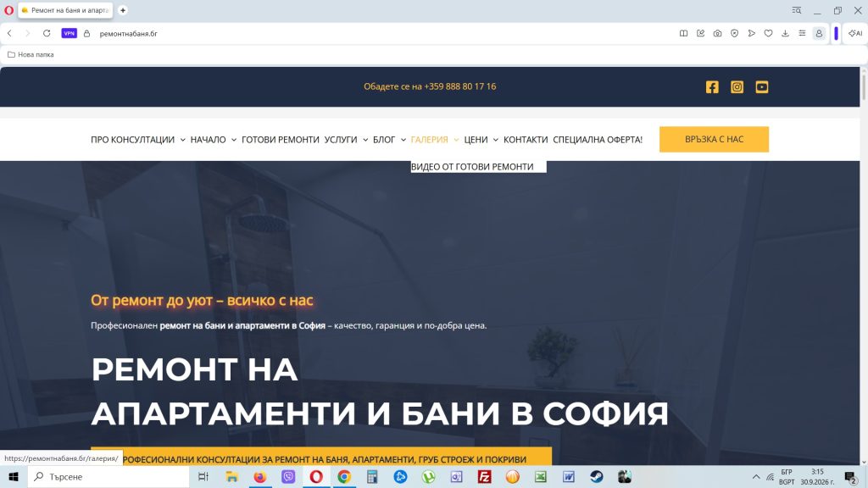Select the Ремонт на баня tab
868x488 pixels.
tap(66, 10)
